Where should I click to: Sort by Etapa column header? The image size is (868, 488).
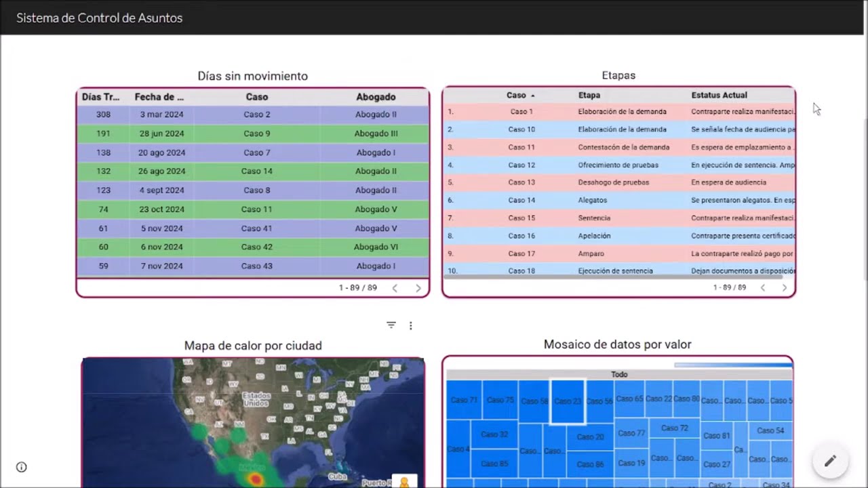(589, 96)
